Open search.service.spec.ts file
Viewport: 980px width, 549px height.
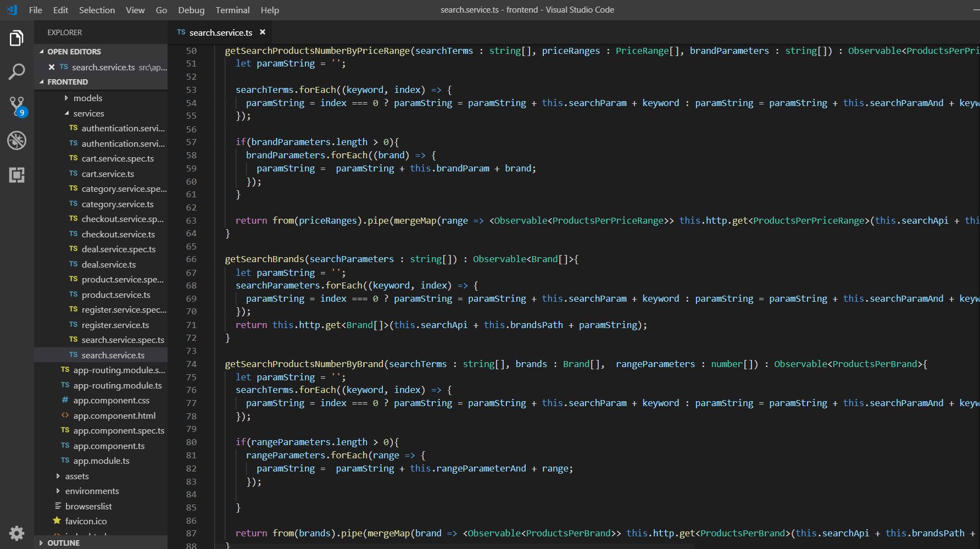(x=123, y=340)
